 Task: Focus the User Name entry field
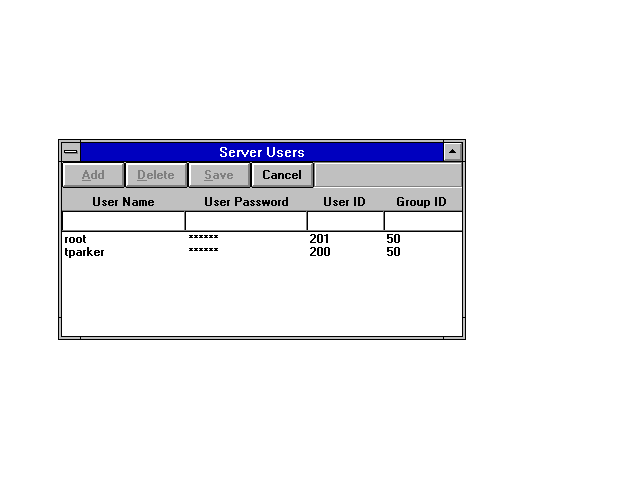tap(123, 221)
